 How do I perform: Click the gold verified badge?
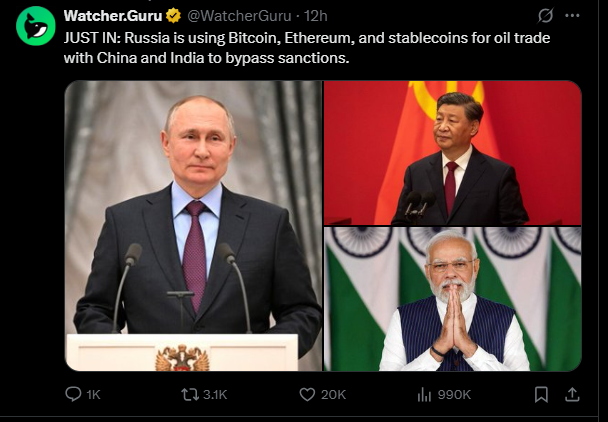tap(172, 16)
